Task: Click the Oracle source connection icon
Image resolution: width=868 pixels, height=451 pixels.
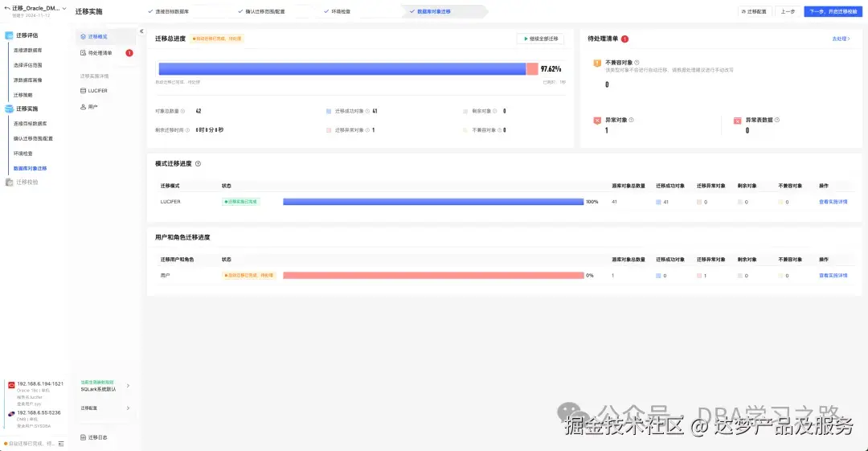Action: 11,384
